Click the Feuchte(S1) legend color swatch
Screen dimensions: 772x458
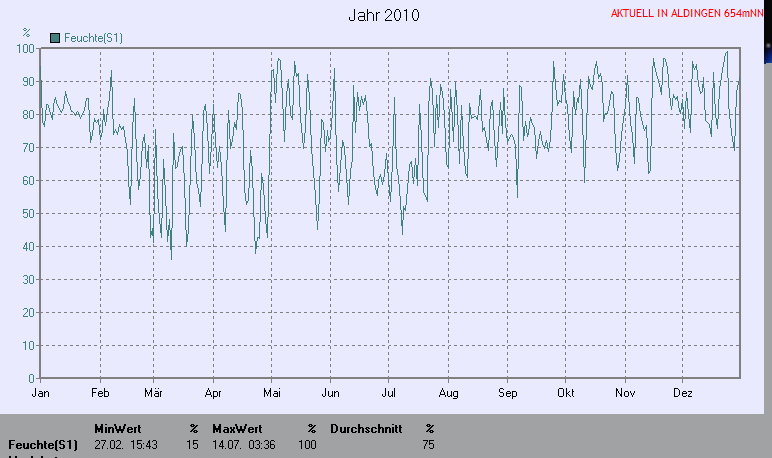tap(55, 38)
